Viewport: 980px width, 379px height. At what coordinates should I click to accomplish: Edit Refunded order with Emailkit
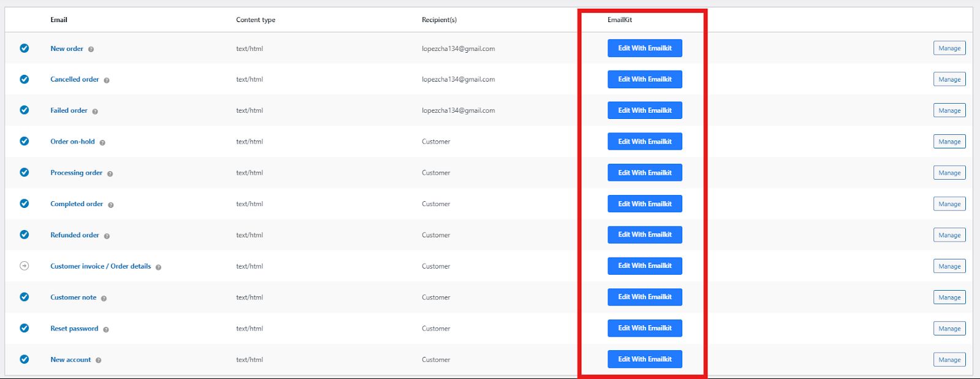coord(645,235)
